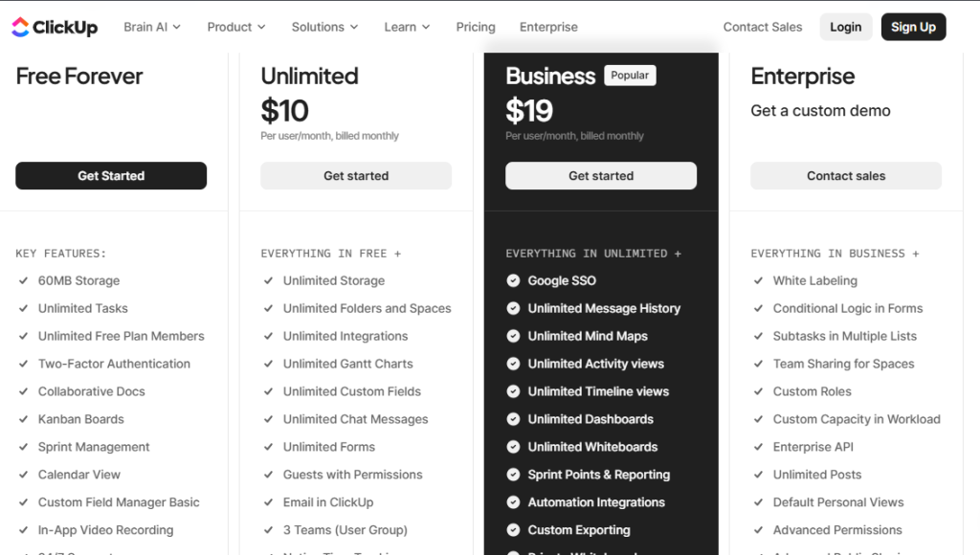Click the checkmark icon beside Unlimited Dashboards
Image resolution: width=980 pixels, height=555 pixels.
click(513, 419)
